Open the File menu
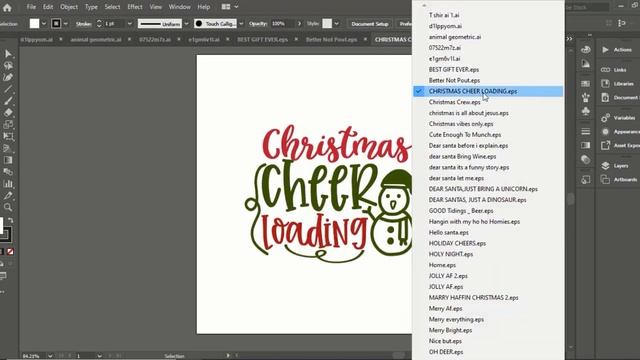The image size is (640, 360). pyautogui.click(x=31, y=7)
